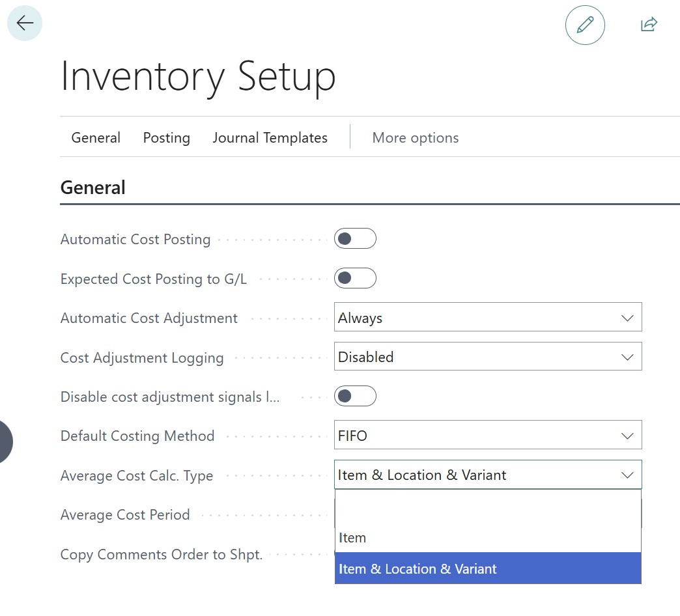The height and width of the screenshot is (616, 680).
Task: Click the pencil edit icon
Action: pos(585,25)
